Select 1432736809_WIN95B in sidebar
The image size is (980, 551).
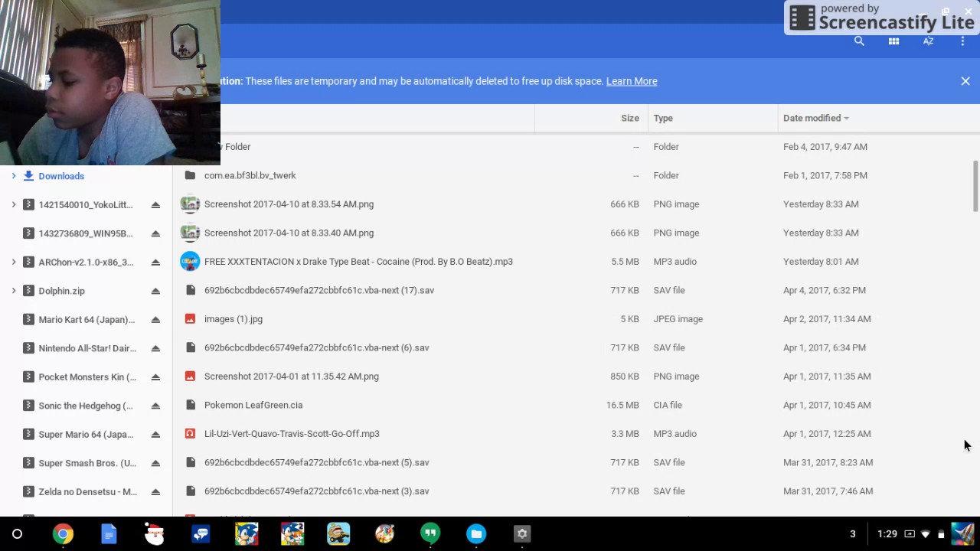85,233
